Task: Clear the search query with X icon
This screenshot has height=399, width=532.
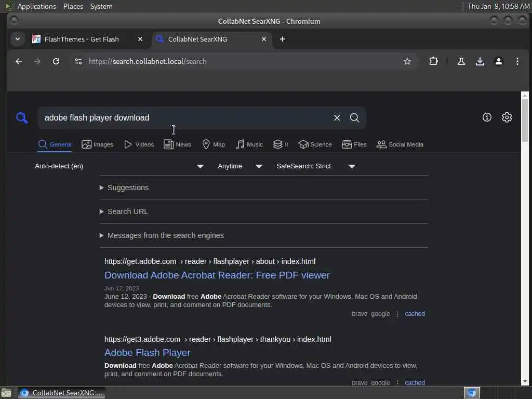Action: tap(337, 118)
